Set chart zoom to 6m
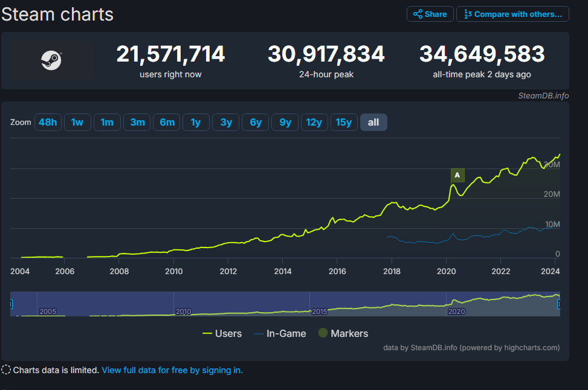This screenshot has height=390, width=588. 167,122
